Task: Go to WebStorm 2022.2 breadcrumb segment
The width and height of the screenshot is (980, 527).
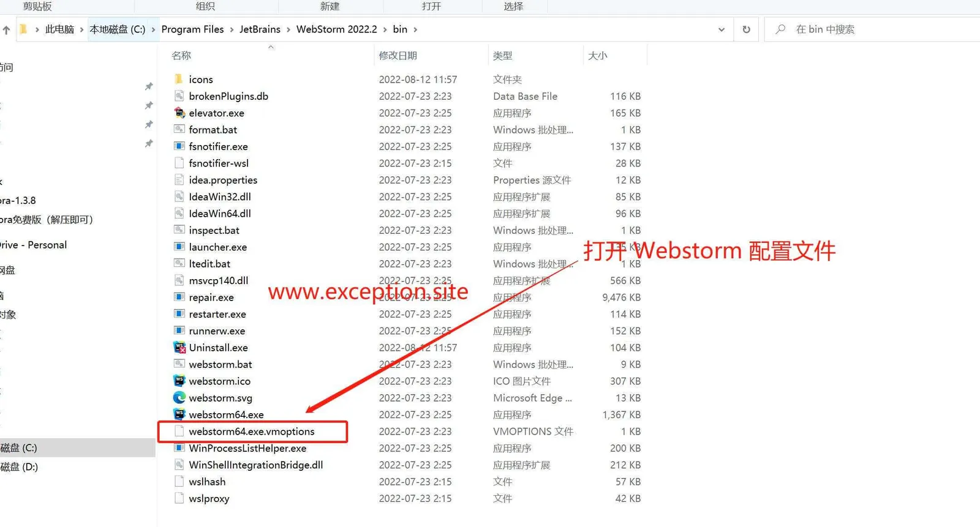Action: tap(336, 29)
